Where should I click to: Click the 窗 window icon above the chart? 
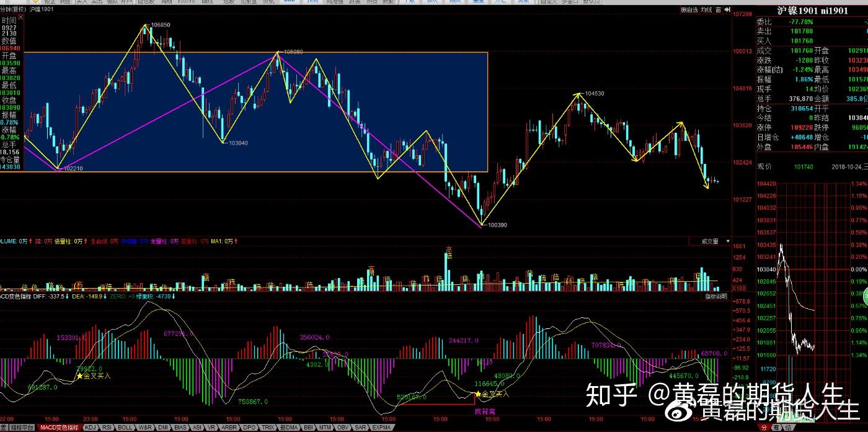tap(718, 10)
